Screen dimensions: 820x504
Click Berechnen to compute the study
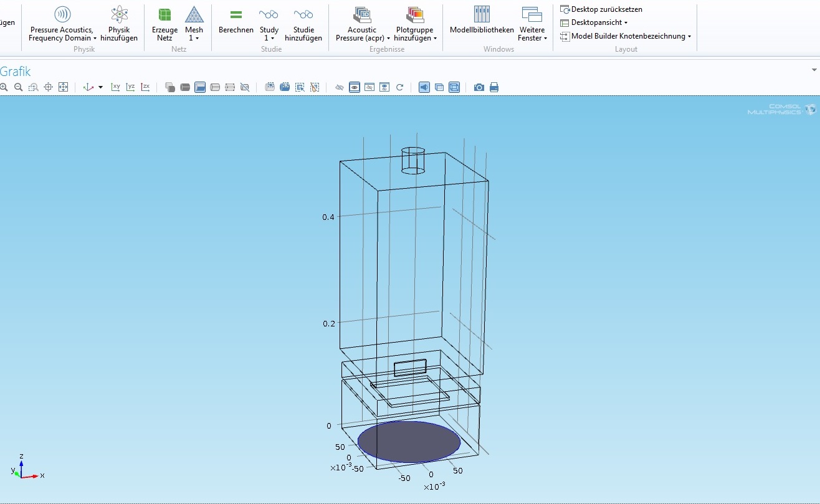pyautogui.click(x=236, y=23)
